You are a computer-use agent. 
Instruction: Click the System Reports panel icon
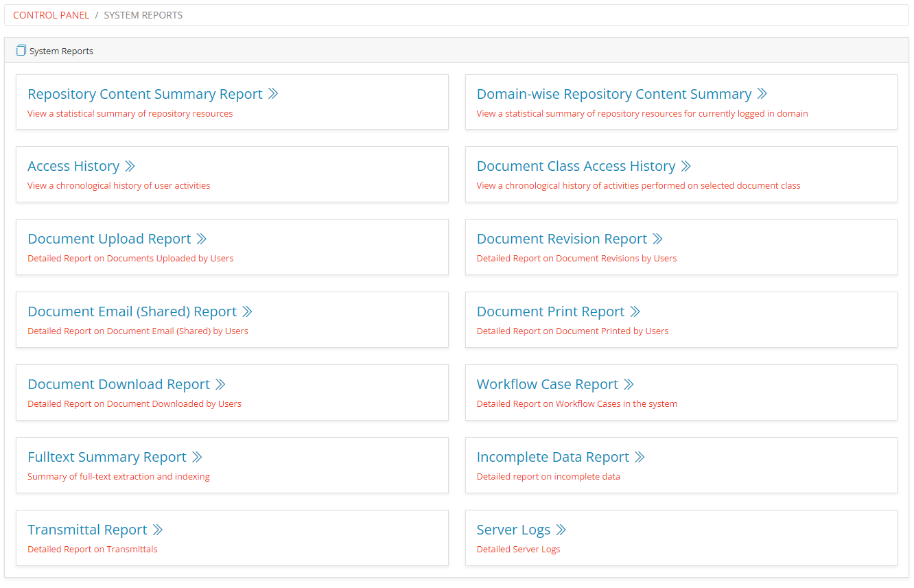pos(20,50)
